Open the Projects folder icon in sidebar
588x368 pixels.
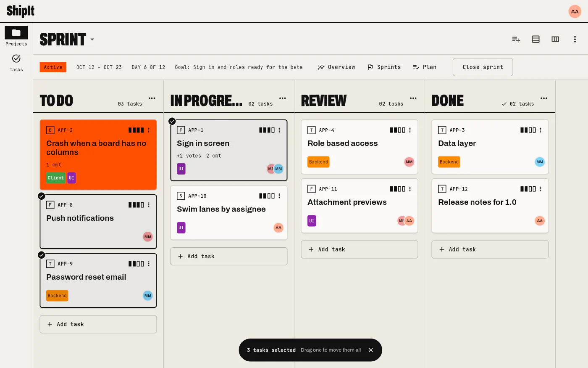pyautogui.click(x=16, y=33)
